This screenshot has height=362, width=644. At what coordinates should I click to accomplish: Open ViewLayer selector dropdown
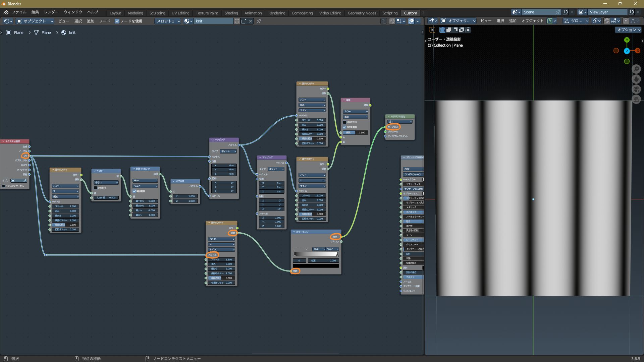click(583, 12)
